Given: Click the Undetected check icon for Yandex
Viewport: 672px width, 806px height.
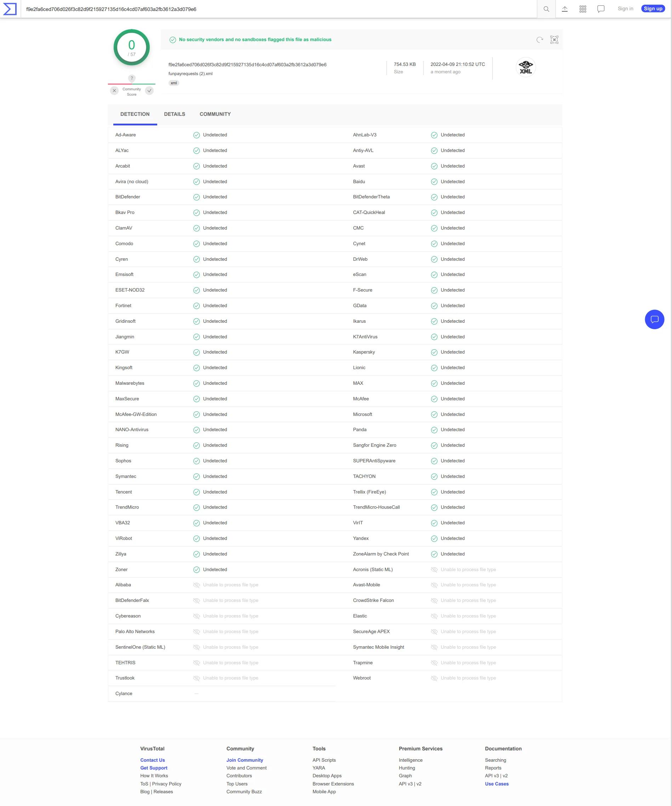Looking at the screenshot, I should click(x=434, y=539).
